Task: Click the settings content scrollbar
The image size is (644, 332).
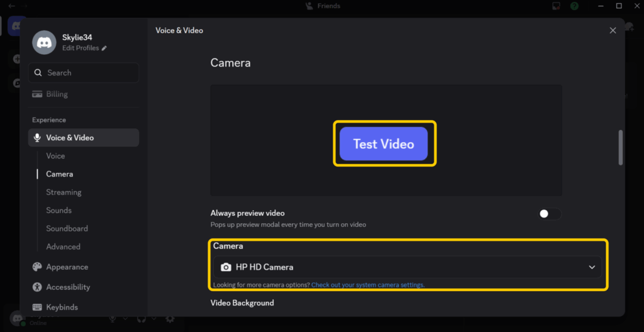Action: 621,148
